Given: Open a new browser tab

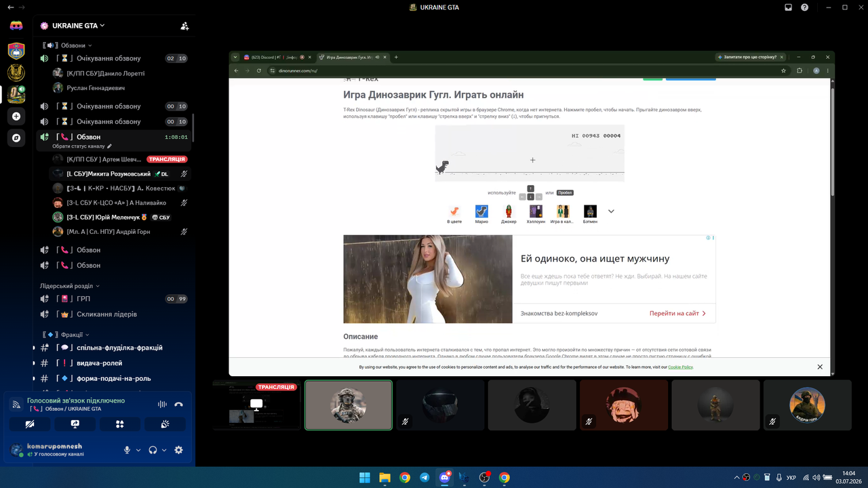Looking at the screenshot, I should (395, 58).
